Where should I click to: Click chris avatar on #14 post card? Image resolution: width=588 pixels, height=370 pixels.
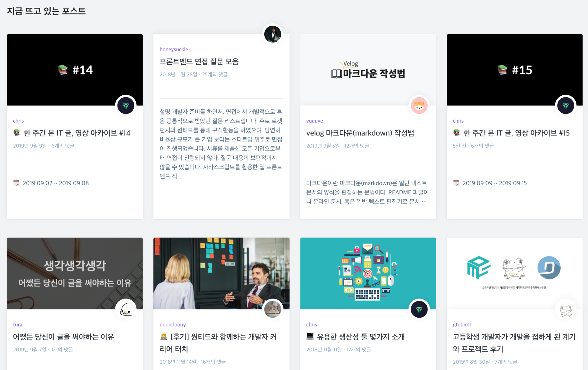[126, 106]
